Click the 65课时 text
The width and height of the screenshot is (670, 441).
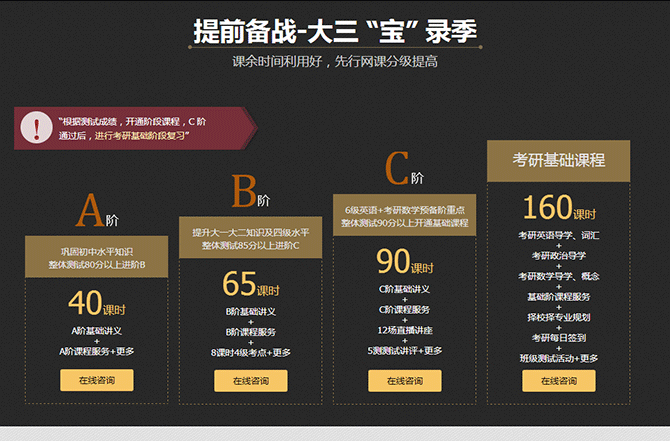[x=250, y=284]
